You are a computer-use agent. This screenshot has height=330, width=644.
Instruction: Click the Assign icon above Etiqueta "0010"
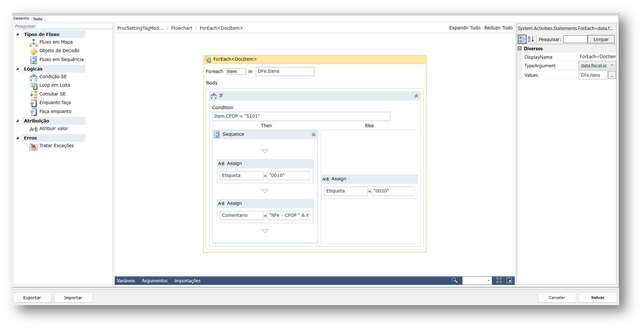(221, 164)
